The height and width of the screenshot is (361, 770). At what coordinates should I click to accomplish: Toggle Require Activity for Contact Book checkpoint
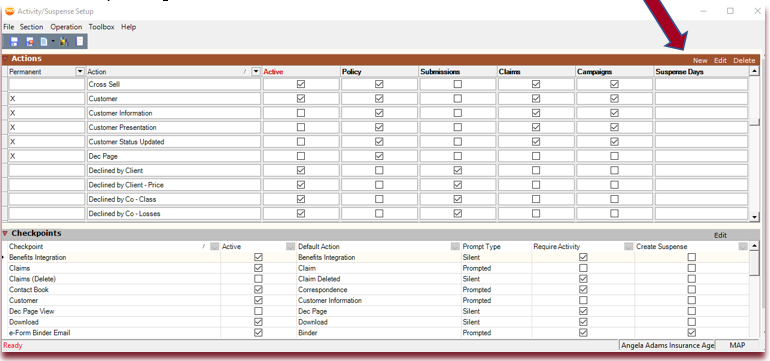coord(583,290)
